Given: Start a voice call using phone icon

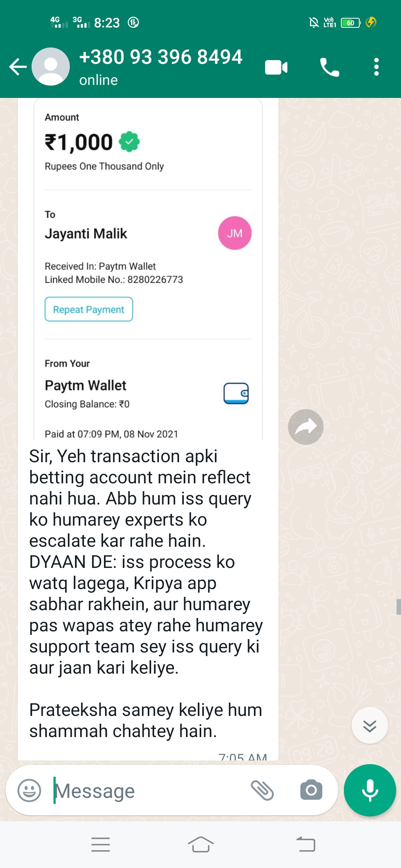Looking at the screenshot, I should click(329, 67).
